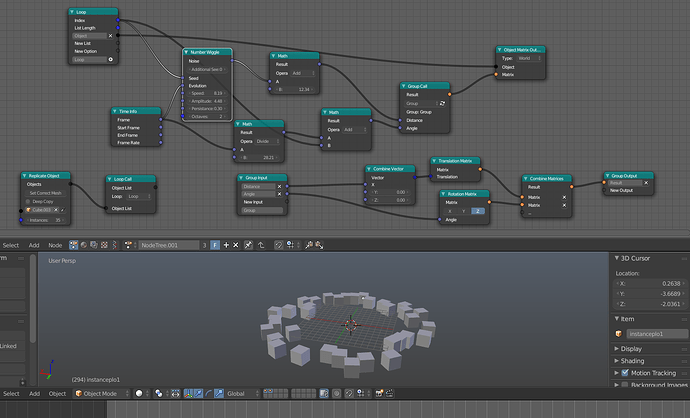Image resolution: width=690 pixels, height=418 pixels.
Task: Open the 3D viewport Add menu
Action: coord(34,393)
